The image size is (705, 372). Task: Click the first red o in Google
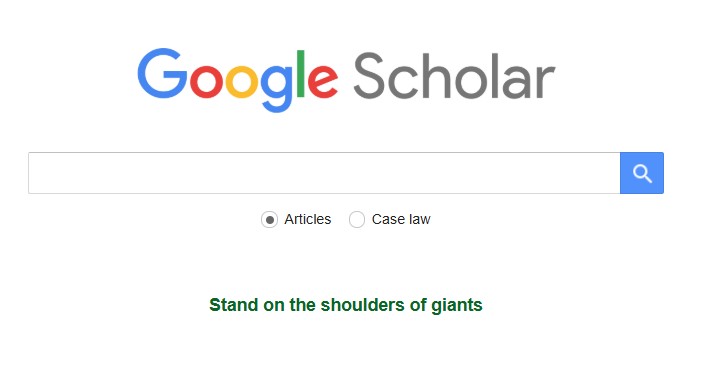coord(206,81)
